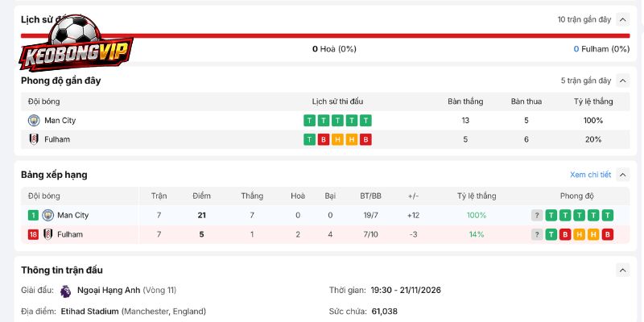644x322 pixels.
Task: Click last red B badge in Fulham's Lịch sử thi đấu
Action: (365, 139)
